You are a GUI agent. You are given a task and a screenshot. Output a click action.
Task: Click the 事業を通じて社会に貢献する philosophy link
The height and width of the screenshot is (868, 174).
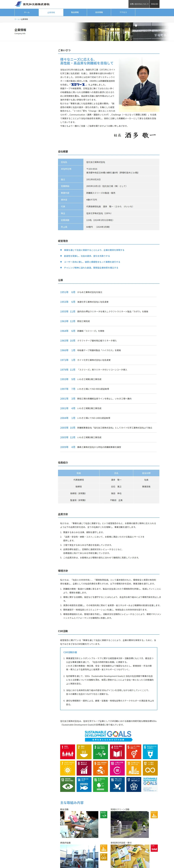pos(94,250)
